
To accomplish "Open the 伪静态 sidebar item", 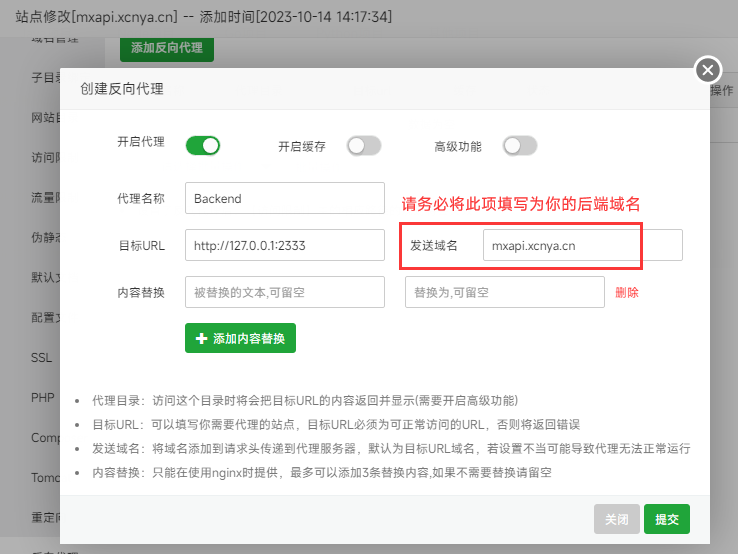I will 44,237.
